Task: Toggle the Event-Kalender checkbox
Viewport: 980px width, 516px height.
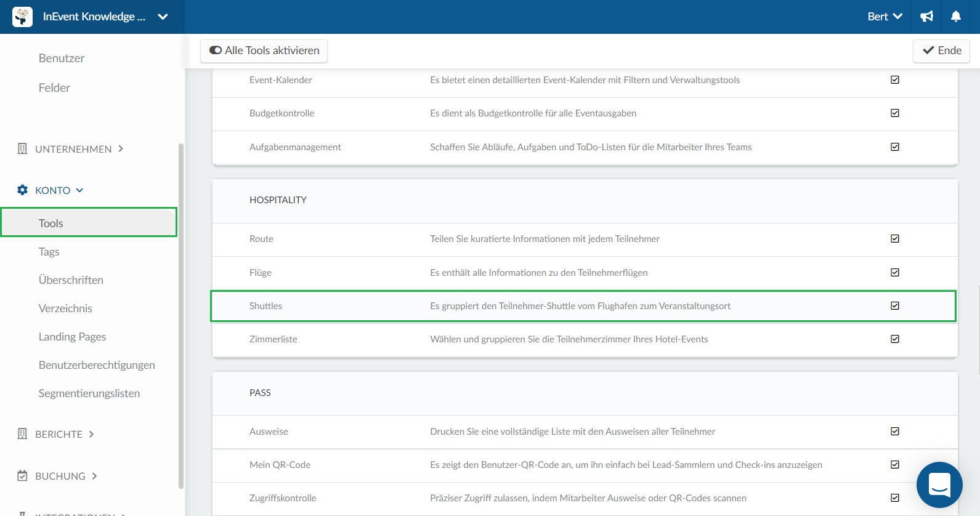Action: [895, 79]
